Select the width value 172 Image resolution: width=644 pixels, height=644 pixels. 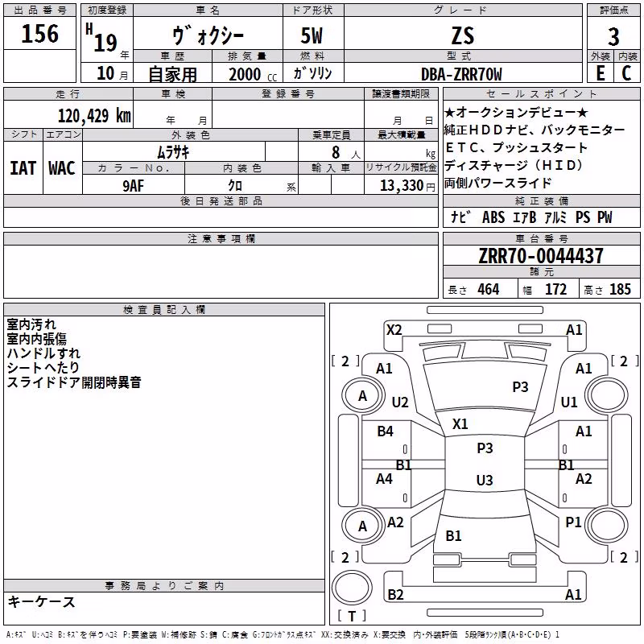(x=555, y=290)
